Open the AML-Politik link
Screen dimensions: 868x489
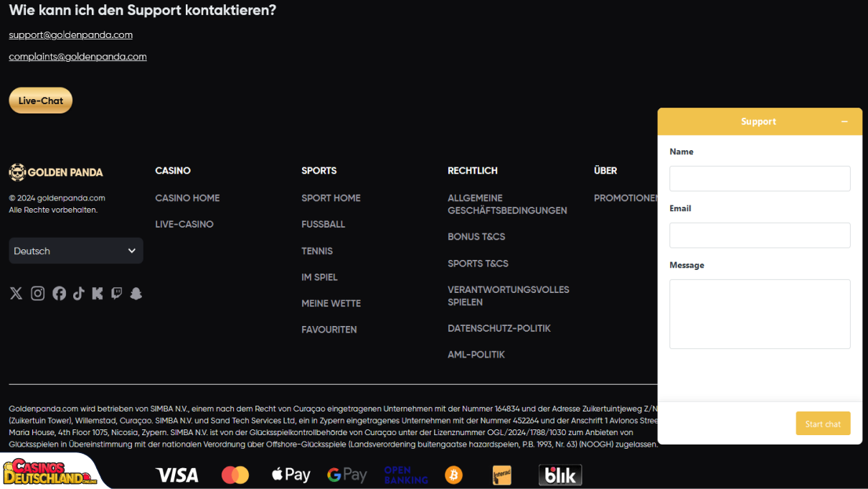[476, 355]
